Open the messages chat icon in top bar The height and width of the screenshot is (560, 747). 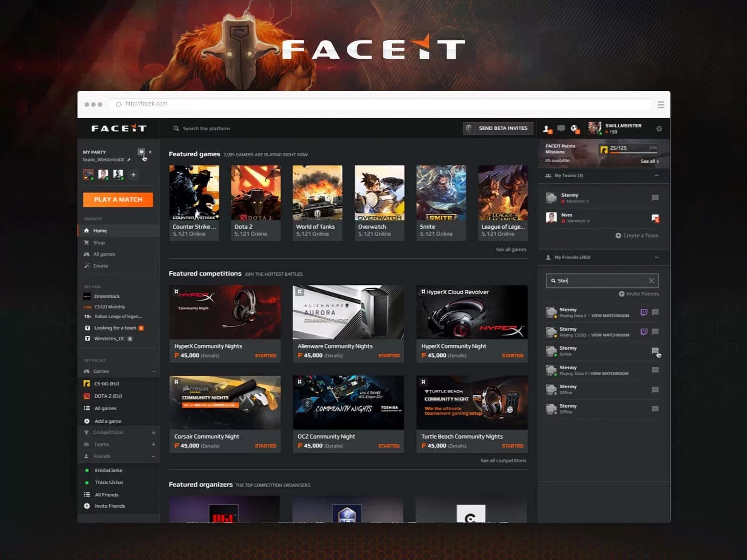point(561,128)
